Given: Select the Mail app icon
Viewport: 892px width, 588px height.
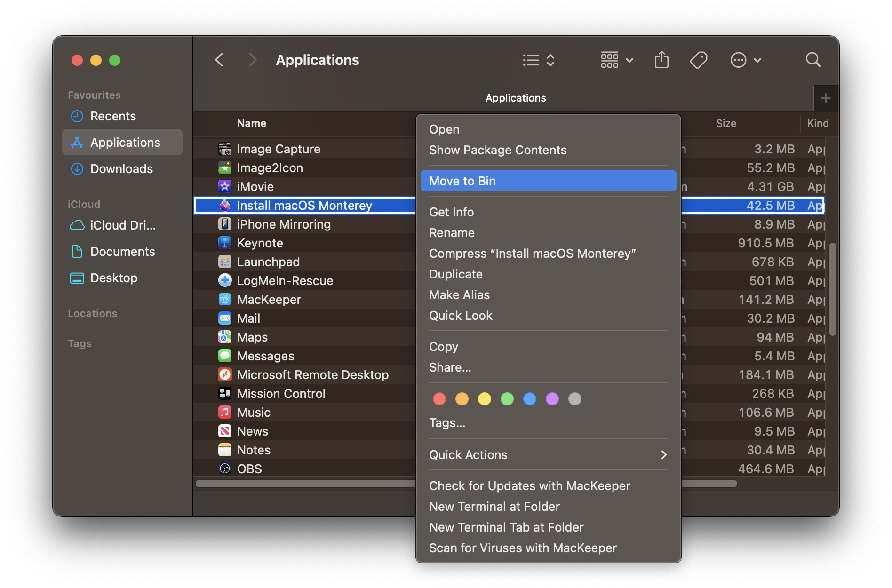Looking at the screenshot, I should tap(225, 318).
